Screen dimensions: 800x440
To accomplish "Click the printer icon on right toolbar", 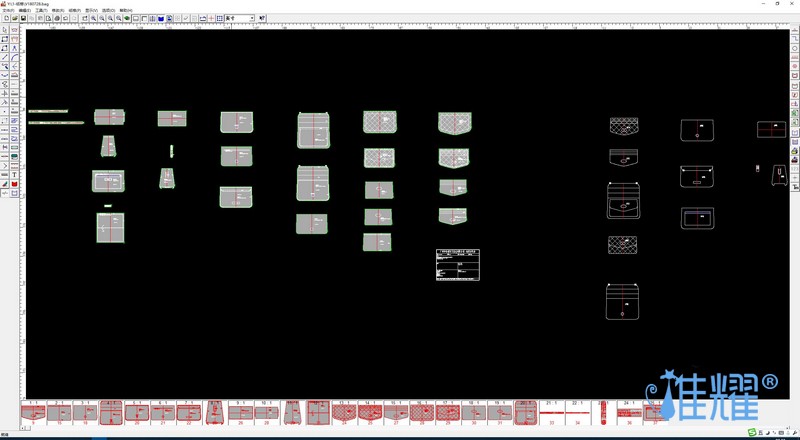I will click(795, 151).
